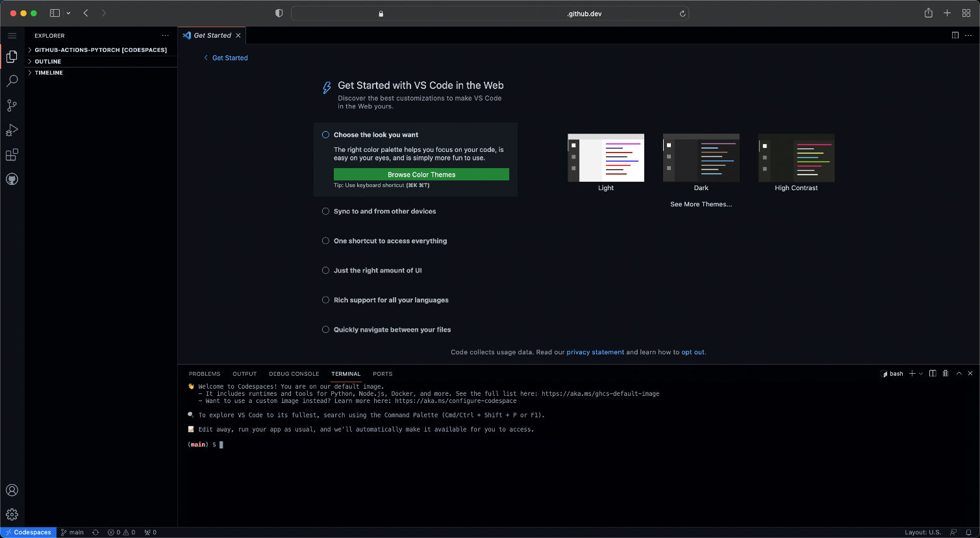Open Explorer more actions ellipsis
Viewport: 980px width, 538px height.
pyautogui.click(x=165, y=36)
